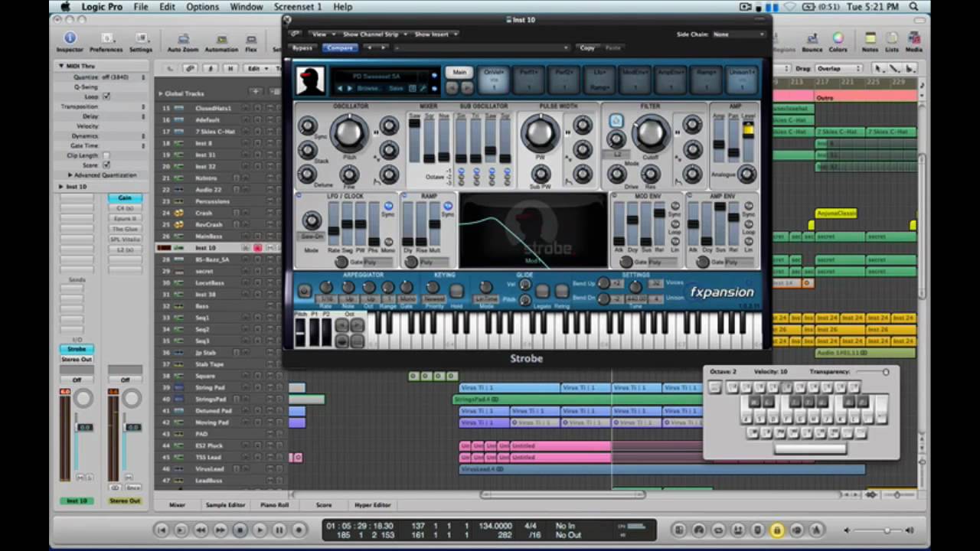Screen dimensions: 980x551
Task: Open the Spotlight search icon
Action: (x=913, y=7)
